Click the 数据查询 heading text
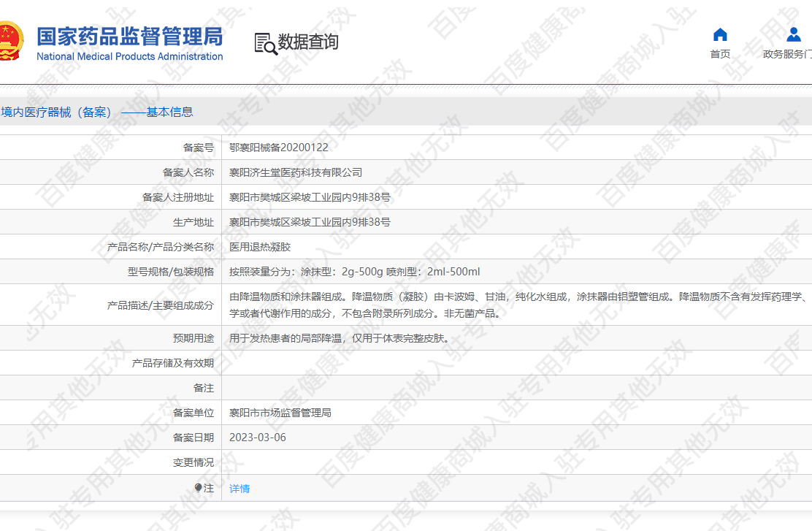Viewport: 812px width, 531px height. click(x=308, y=42)
